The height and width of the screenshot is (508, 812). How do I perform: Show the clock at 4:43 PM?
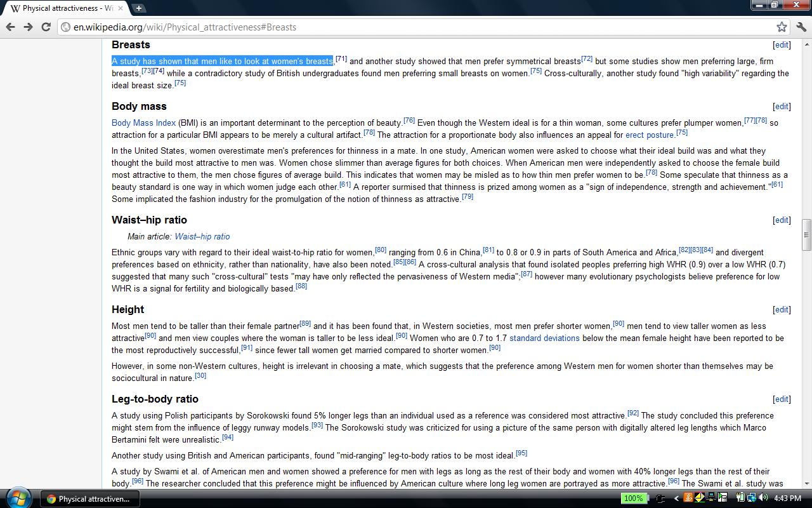coord(787,498)
